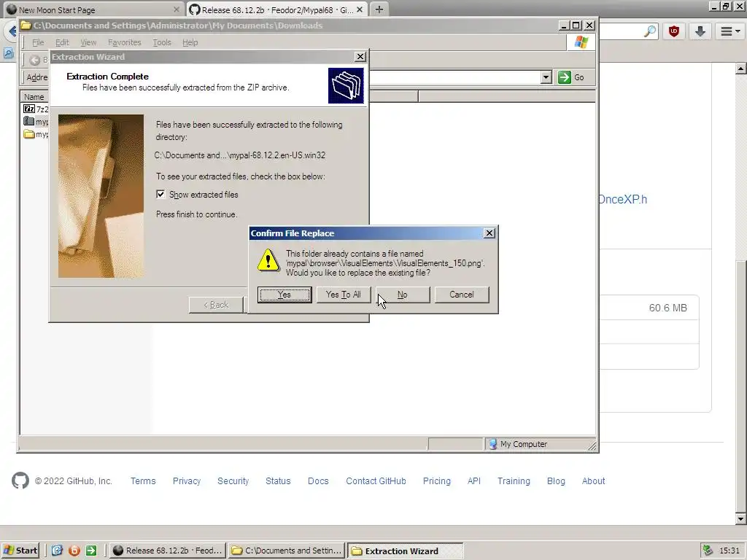This screenshot has height=560, width=747.
Task: Switch to Release 68.12.2b GitHub tab
Action: click(276, 9)
